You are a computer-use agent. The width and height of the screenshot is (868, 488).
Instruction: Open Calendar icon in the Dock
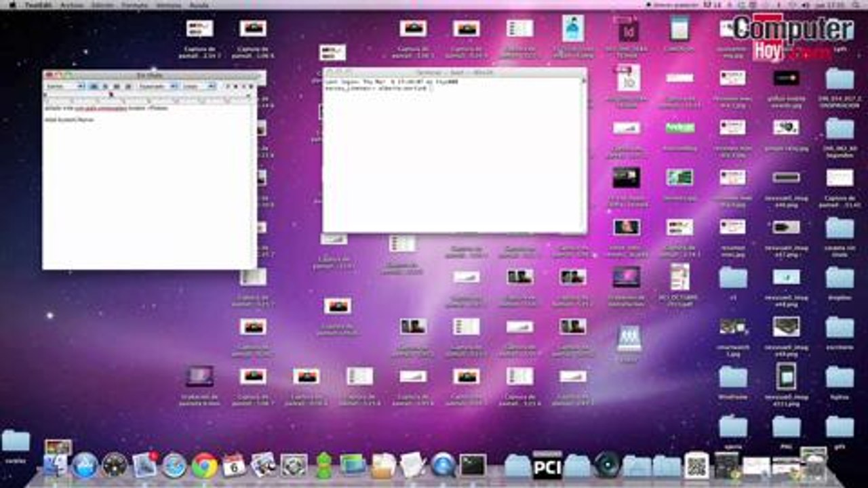[234, 465]
